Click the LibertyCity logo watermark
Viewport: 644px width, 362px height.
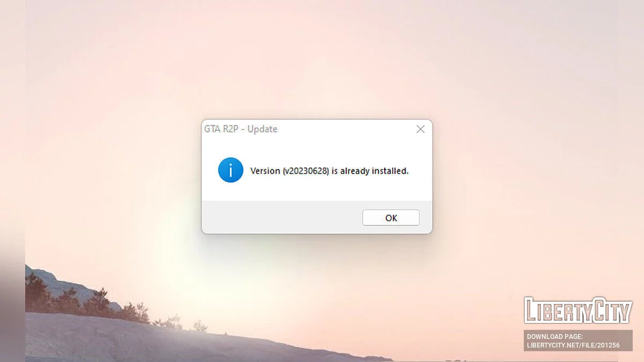click(x=578, y=310)
